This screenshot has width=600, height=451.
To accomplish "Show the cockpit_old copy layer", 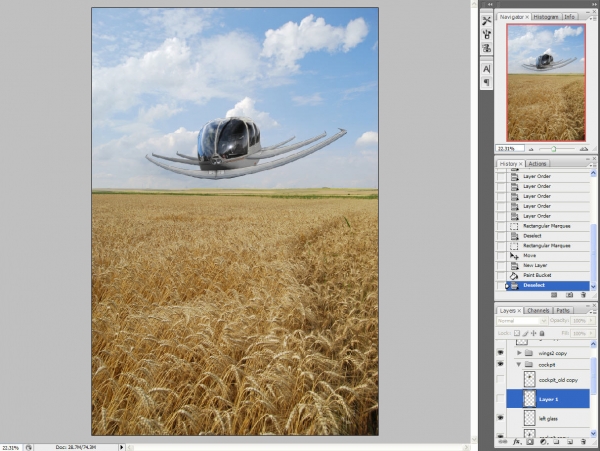I will 501,379.
